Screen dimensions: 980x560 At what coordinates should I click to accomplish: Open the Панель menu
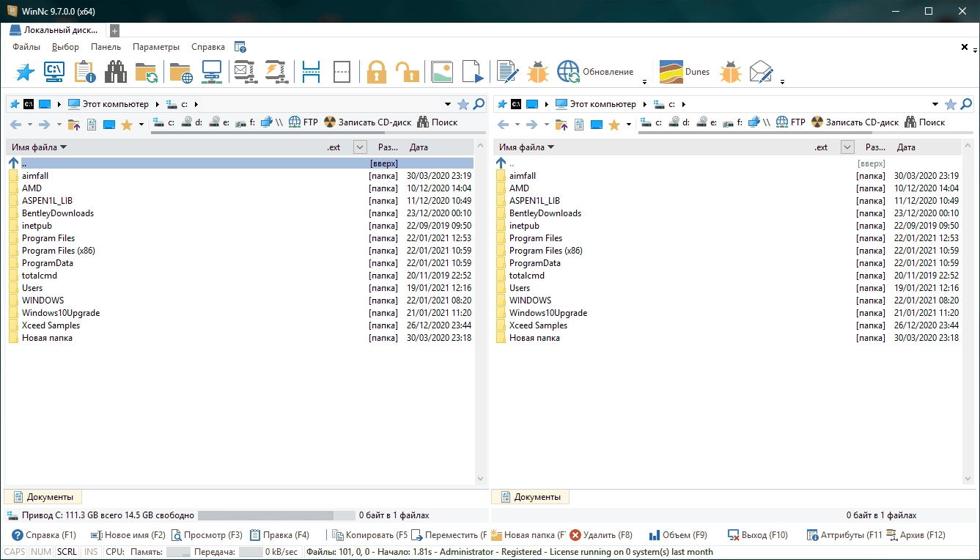click(106, 47)
